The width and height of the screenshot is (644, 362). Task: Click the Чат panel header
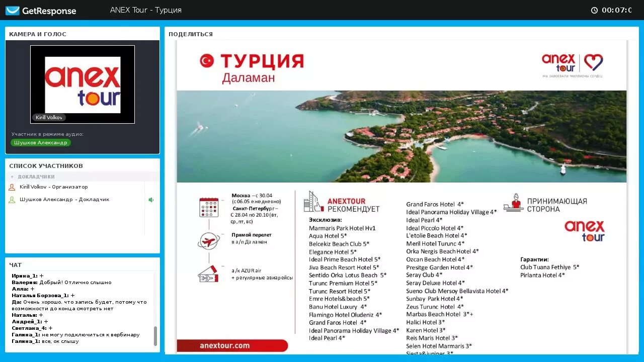coord(16,265)
